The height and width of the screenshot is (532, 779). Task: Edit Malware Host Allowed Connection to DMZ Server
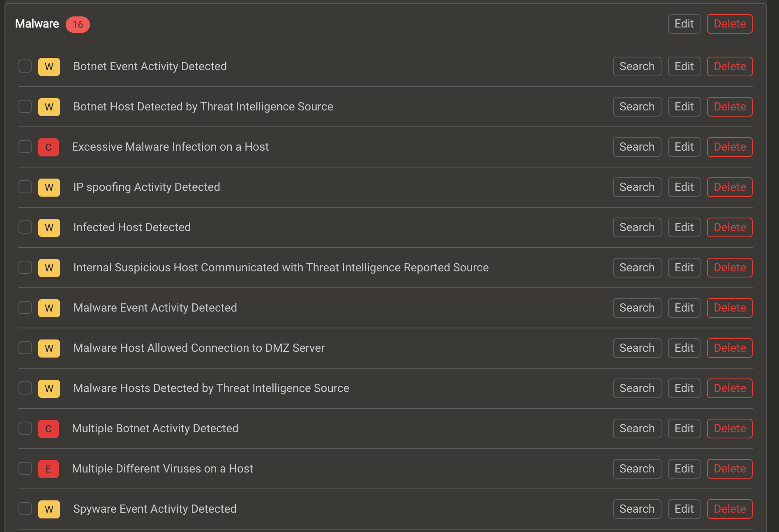684,348
